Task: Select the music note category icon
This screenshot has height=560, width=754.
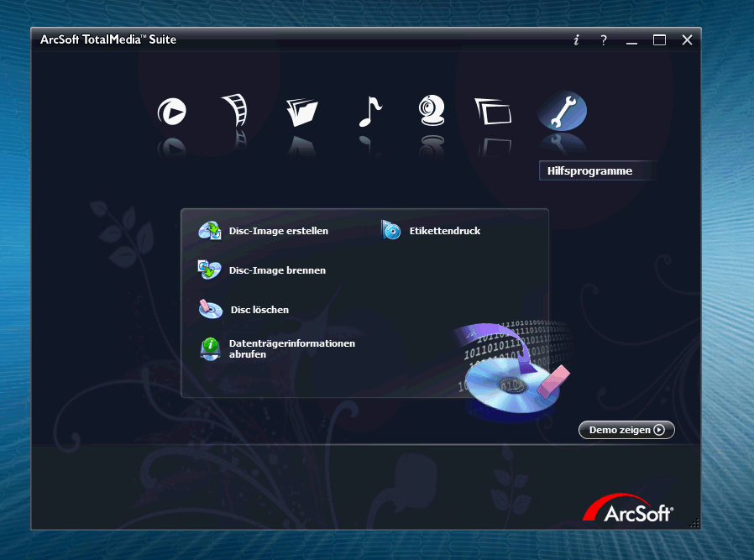Action: pyautogui.click(x=370, y=111)
